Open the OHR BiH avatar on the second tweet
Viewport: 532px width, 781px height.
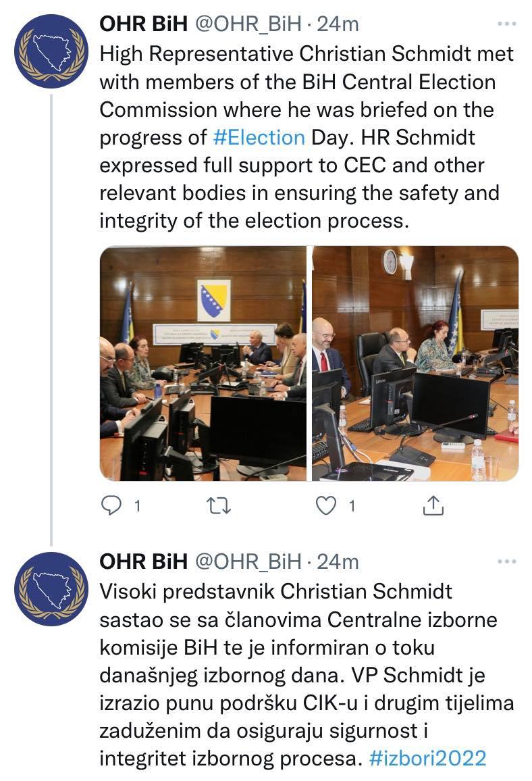click(x=51, y=588)
